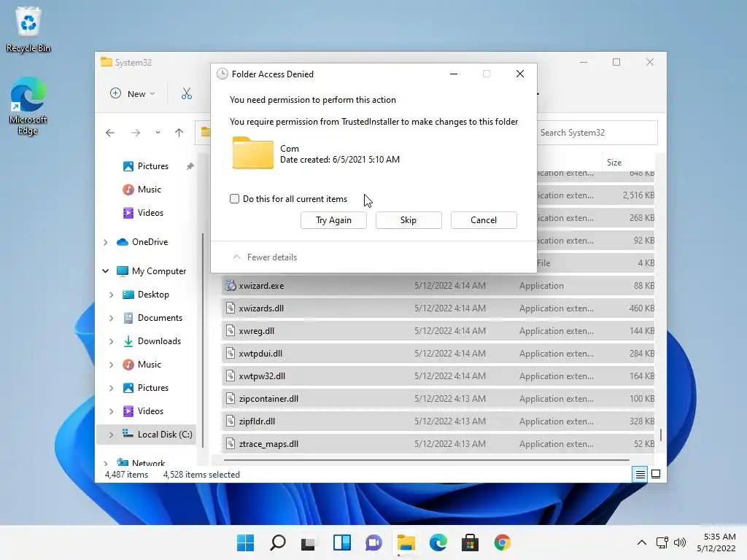Select the zipfldr.dll file
This screenshot has height=560, width=747.
pos(438,421)
